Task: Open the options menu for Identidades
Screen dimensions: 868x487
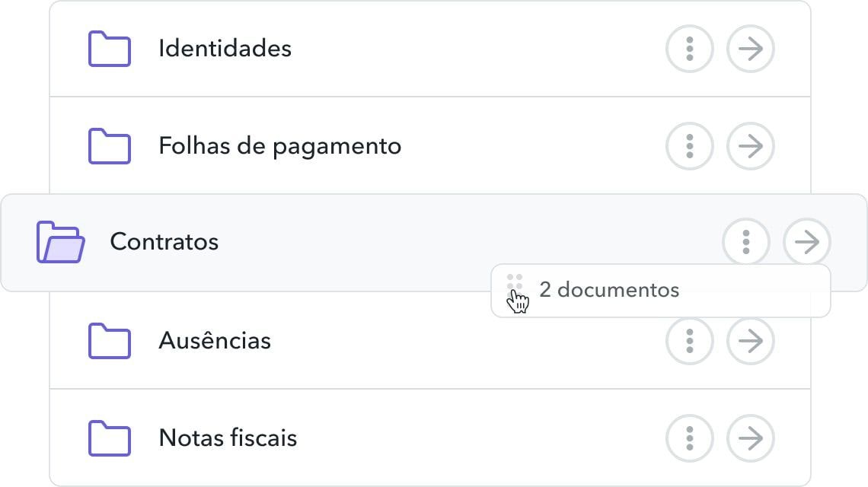Action: point(690,49)
